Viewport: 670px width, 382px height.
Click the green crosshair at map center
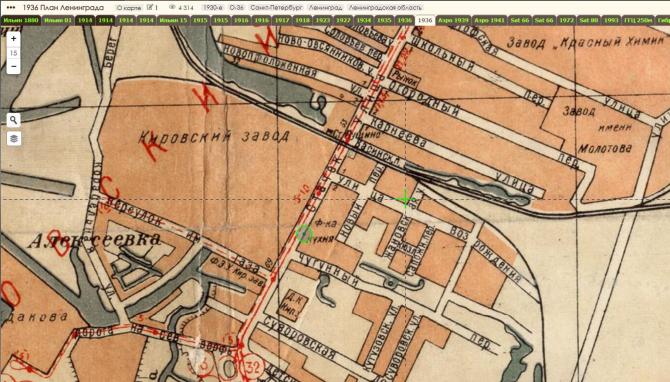[405, 199]
